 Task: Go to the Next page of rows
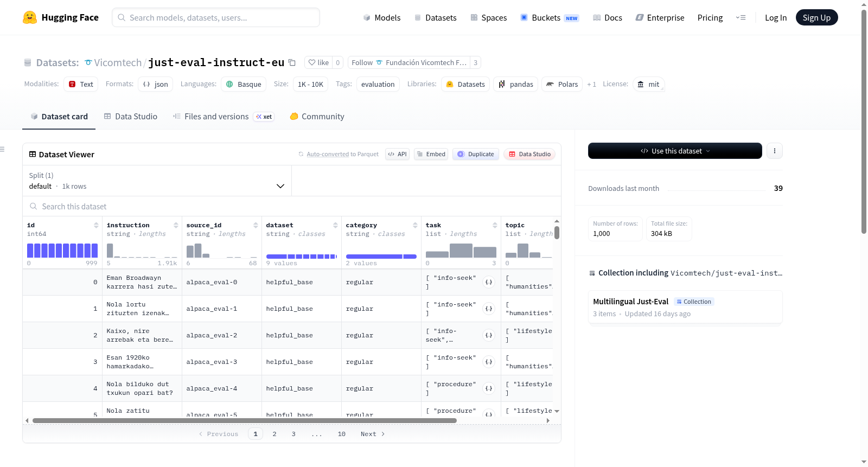click(x=373, y=434)
